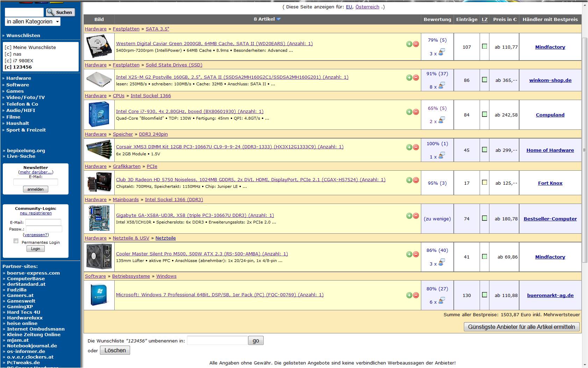Click the Community Login button

(36, 249)
